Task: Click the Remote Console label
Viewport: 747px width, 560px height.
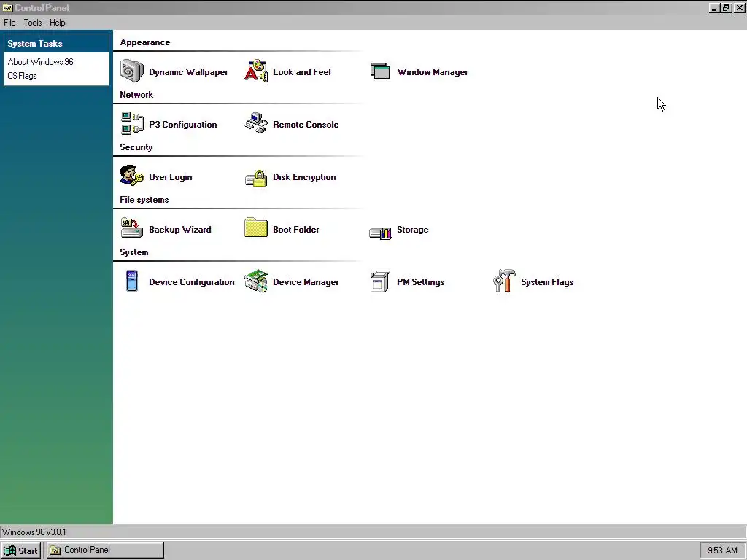Action: (306, 124)
